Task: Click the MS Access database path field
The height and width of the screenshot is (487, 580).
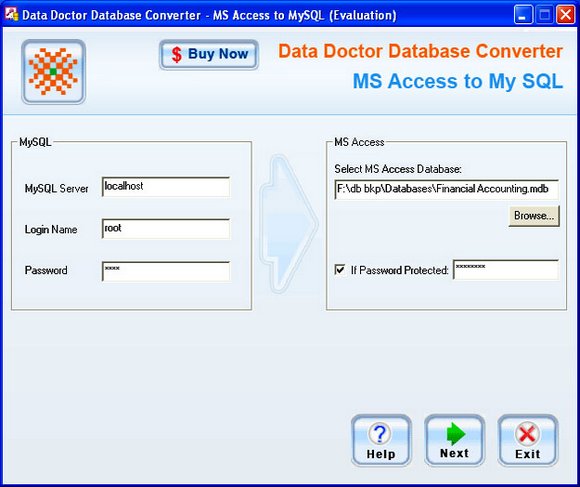Action: [x=446, y=189]
